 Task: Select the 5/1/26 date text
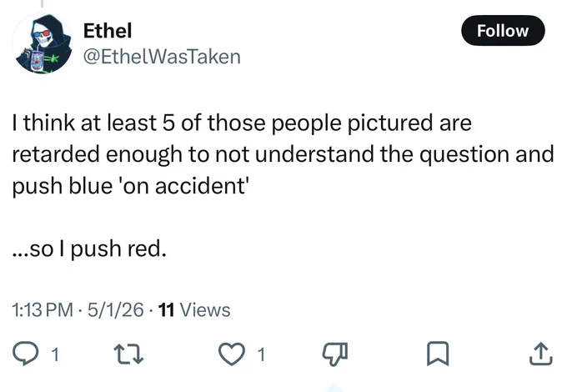pos(116,310)
